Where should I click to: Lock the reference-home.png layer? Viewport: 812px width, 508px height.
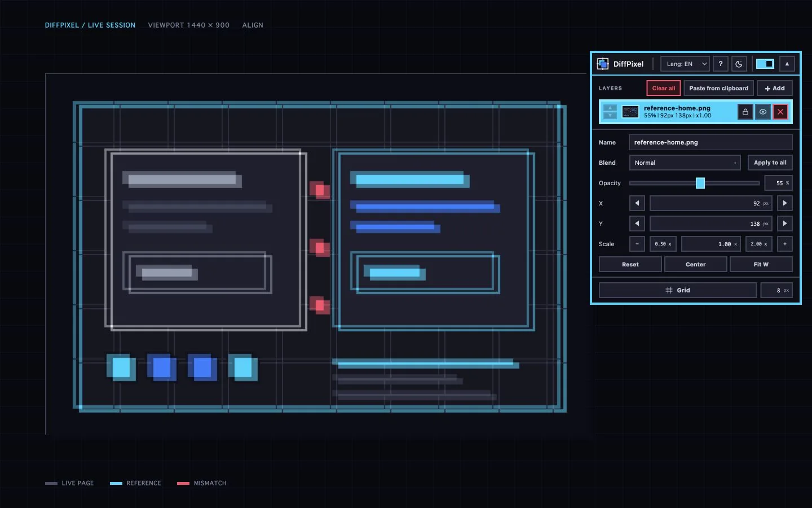[x=745, y=112]
